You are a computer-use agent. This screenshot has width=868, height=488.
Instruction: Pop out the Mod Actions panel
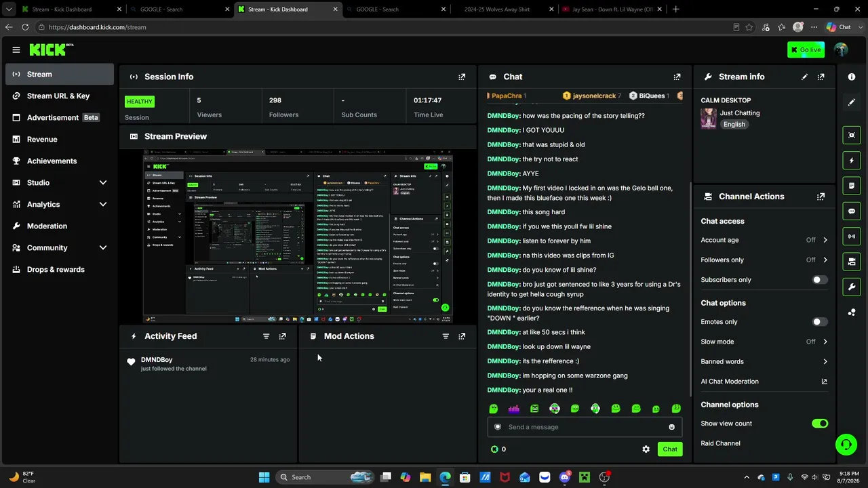[x=462, y=336]
